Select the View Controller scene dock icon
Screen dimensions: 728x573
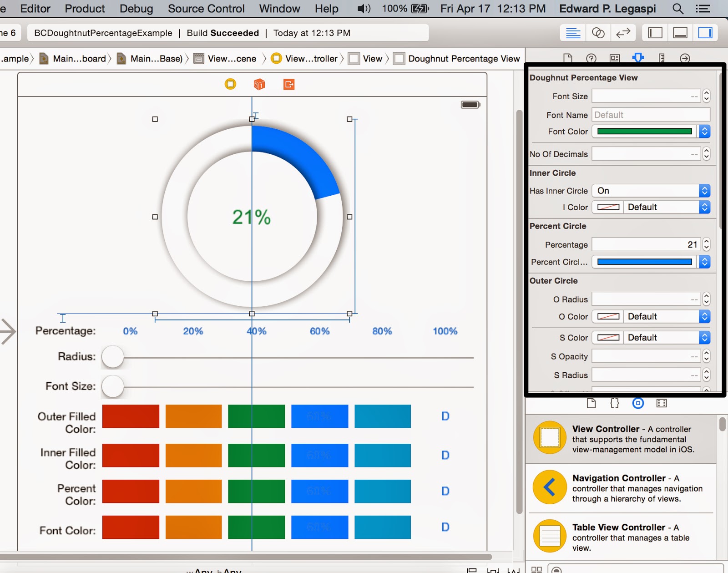tap(231, 84)
